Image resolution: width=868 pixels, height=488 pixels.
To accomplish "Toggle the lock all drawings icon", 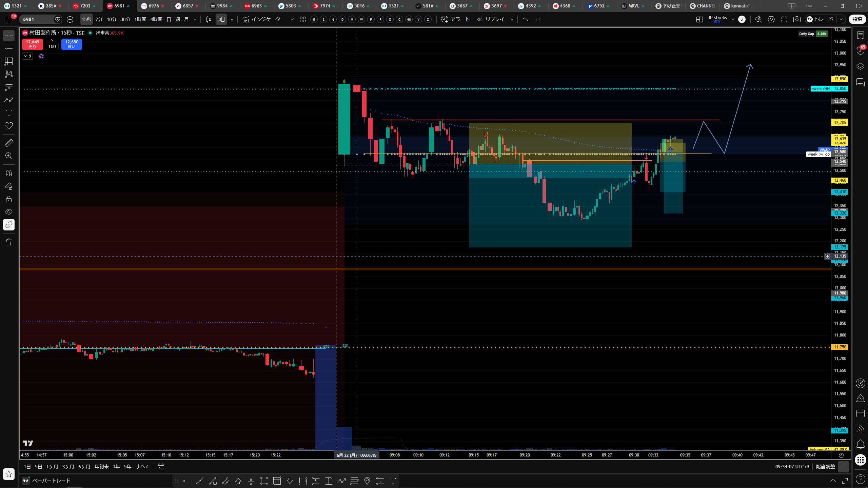I will tap(9, 199).
